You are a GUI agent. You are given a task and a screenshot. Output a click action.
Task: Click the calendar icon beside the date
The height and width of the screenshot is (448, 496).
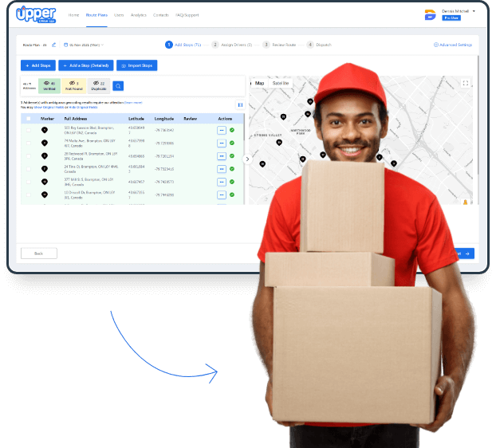click(66, 45)
